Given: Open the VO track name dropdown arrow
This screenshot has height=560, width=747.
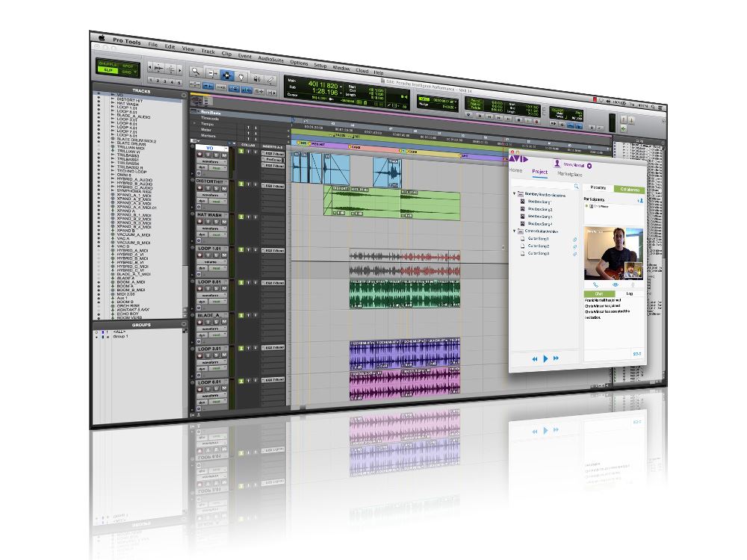Looking at the screenshot, I should [x=226, y=149].
